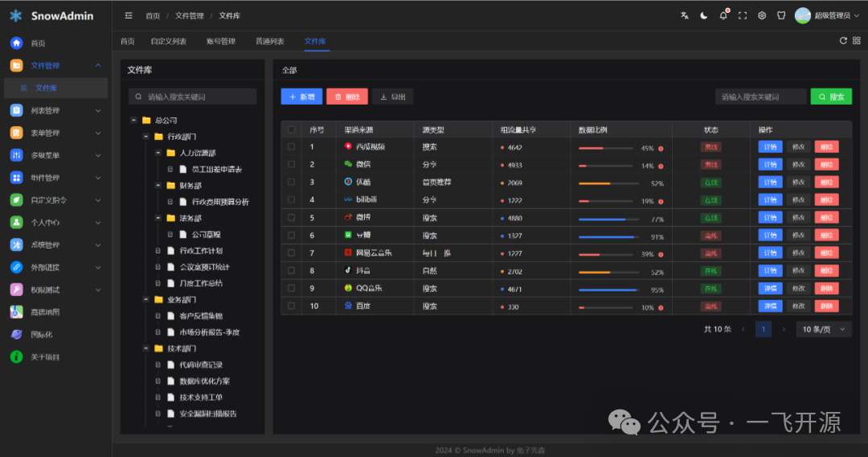Toggle dark mode moon icon

click(704, 15)
